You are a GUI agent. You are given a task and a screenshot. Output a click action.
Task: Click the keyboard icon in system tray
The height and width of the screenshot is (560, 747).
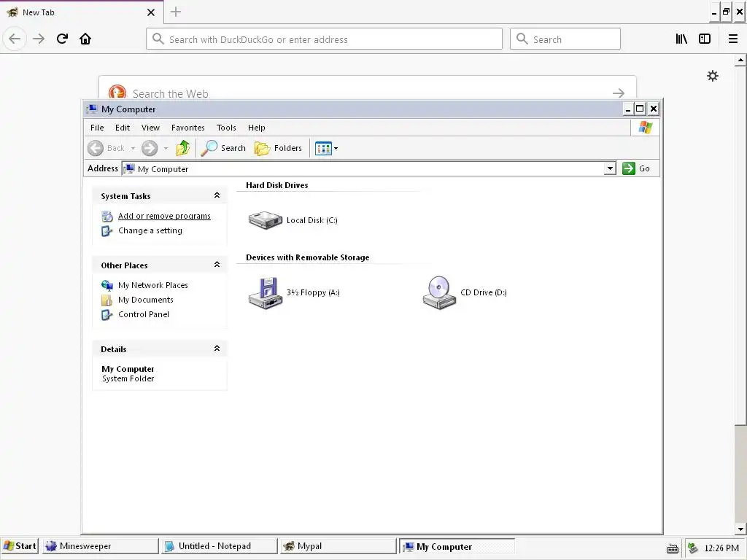tap(672, 548)
